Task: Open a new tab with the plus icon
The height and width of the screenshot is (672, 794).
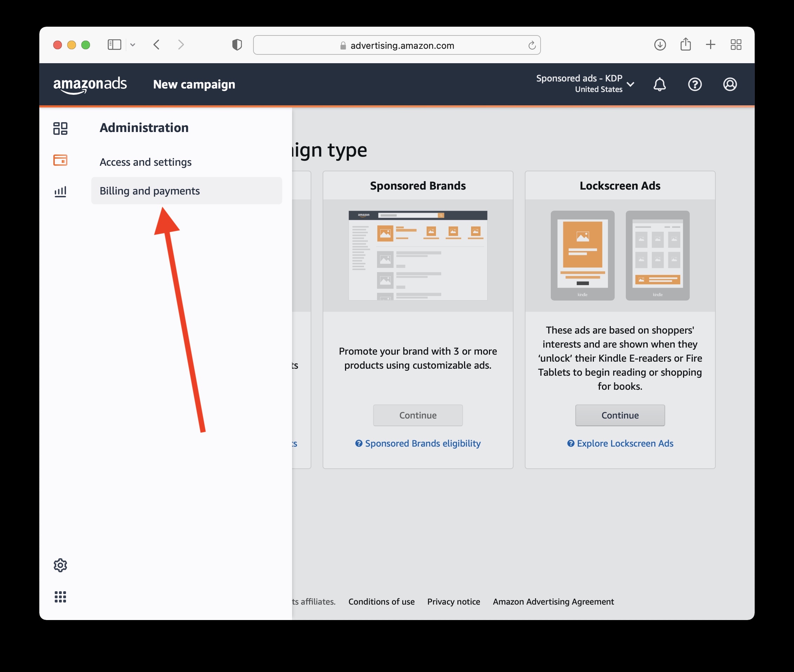Action: 710,45
